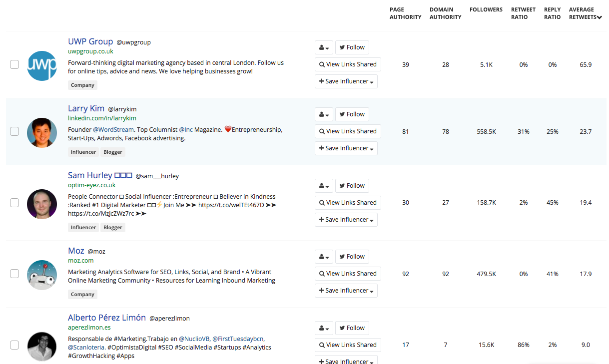Click Alberto Pérez Limón's profile photo
609x364 pixels.
point(42,346)
